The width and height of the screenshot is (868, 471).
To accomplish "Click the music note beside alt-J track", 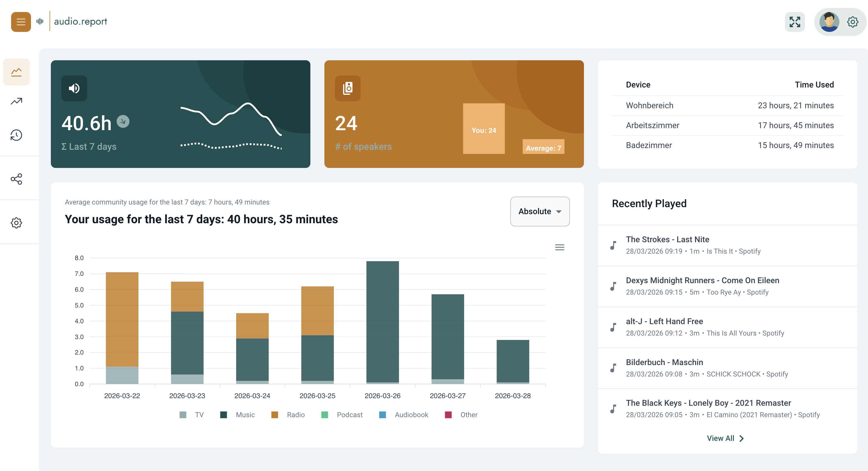I will (x=613, y=327).
